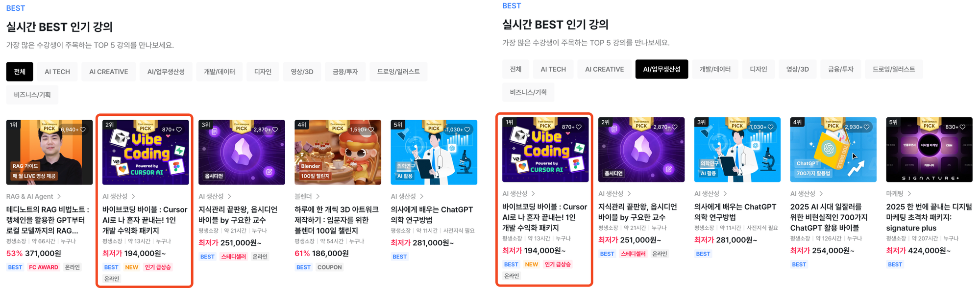Open 2025 AI 시대 일잘러 course title link
Viewport: 980px width, 288px height.
coord(829,217)
